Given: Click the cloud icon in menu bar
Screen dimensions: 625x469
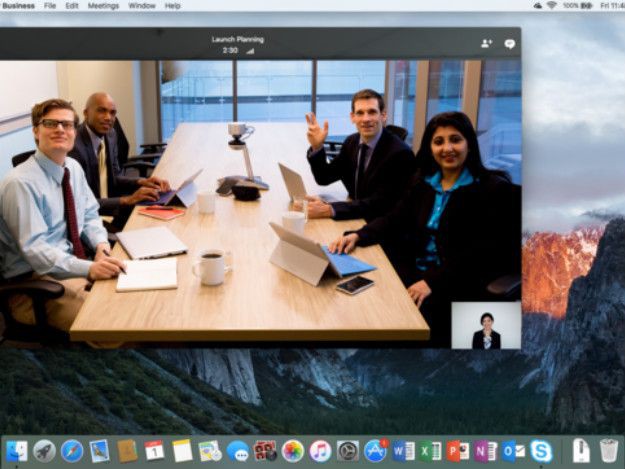Looking at the screenshot, I should [x=538, y=6].
